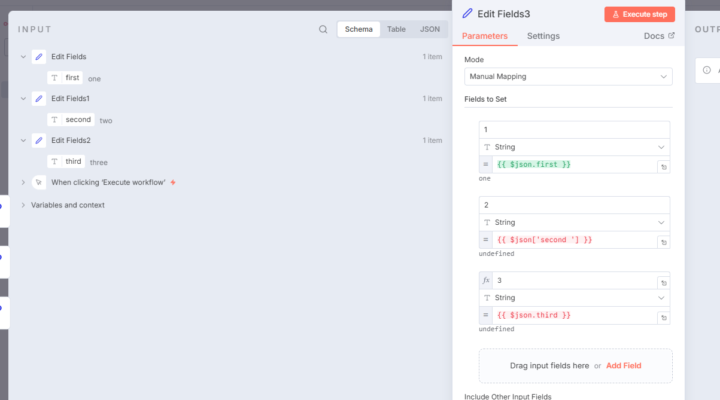
Task: Click the field name input containing 2
Action: tap(574, 205)
